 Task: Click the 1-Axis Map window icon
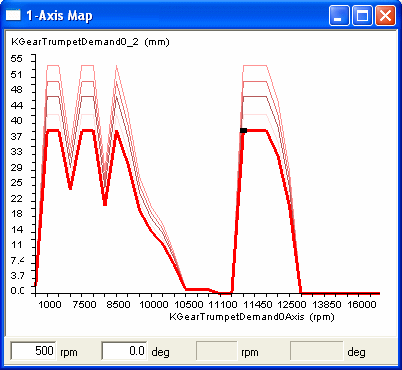tap(13, 15)
